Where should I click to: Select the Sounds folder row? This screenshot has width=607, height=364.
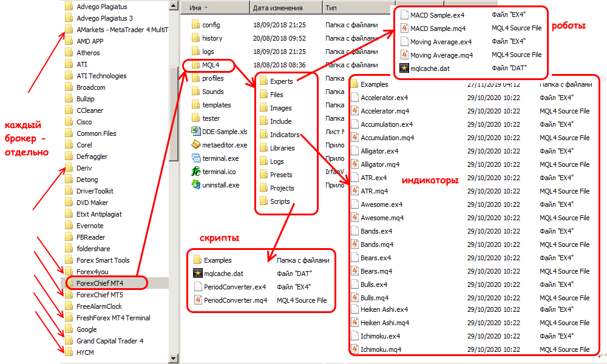[212, 92]
